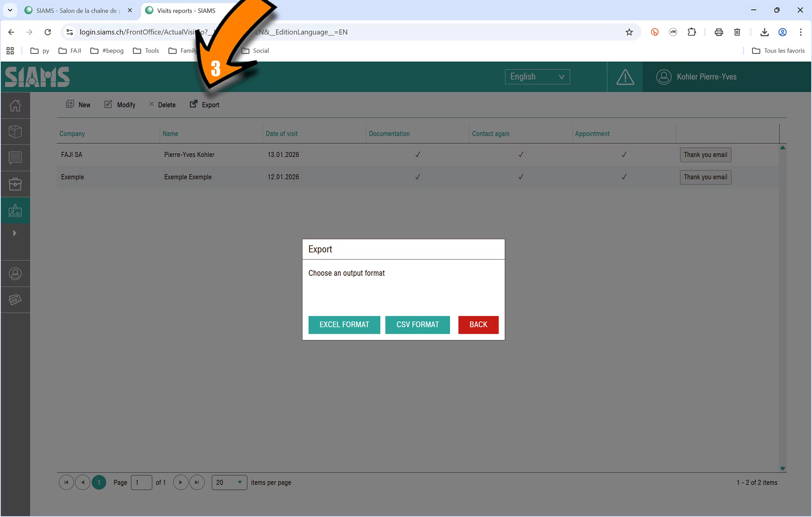Click the briefcase icon in sidebar
The image size is (812, 517).
[15, 184]
